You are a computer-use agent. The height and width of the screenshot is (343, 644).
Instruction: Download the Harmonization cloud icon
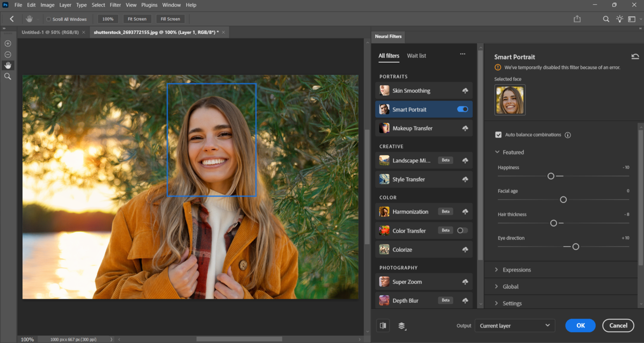pos(465,211)
